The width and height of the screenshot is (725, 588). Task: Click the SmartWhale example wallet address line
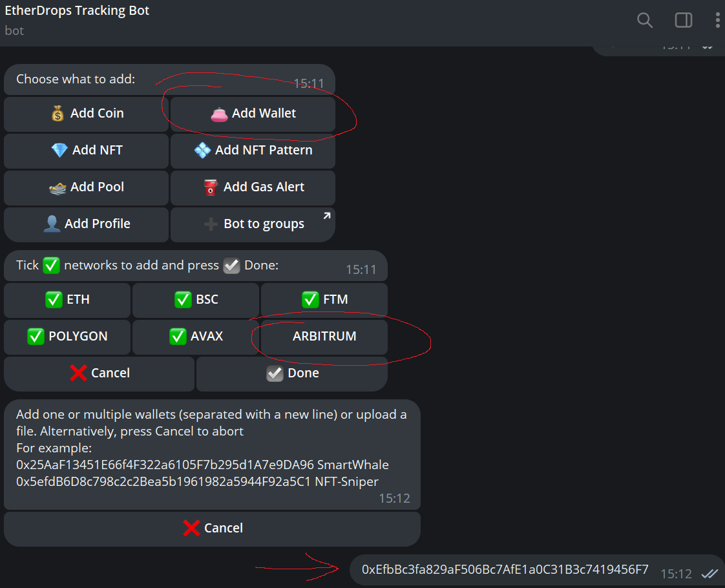(x=202, y=465)
